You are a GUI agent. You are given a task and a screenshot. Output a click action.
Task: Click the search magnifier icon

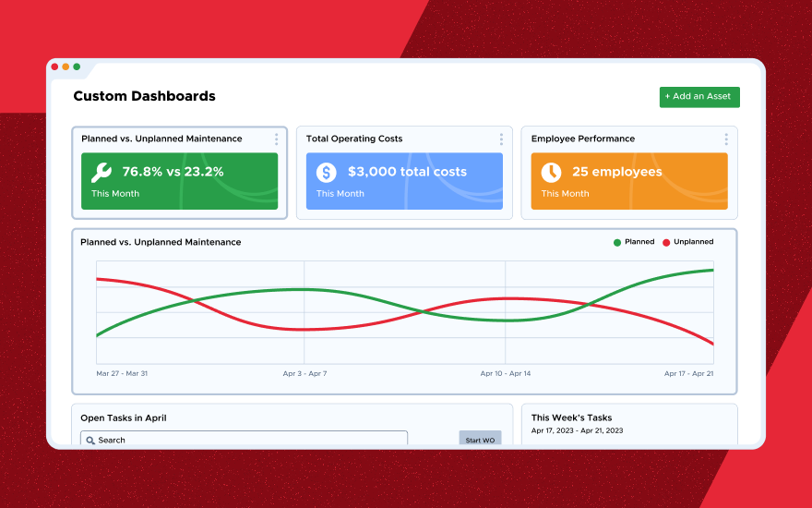click(x=90, y=441)
